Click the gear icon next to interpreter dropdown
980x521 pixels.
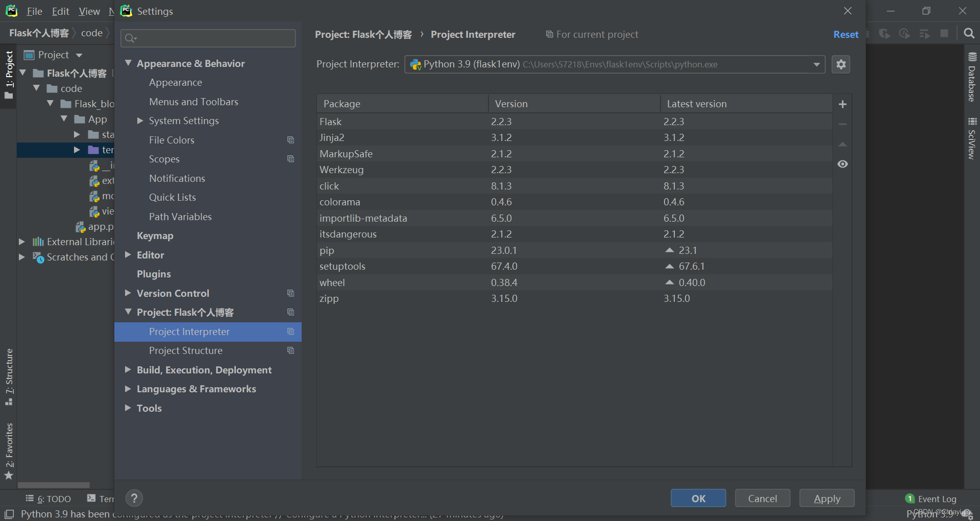coord(841,64)
